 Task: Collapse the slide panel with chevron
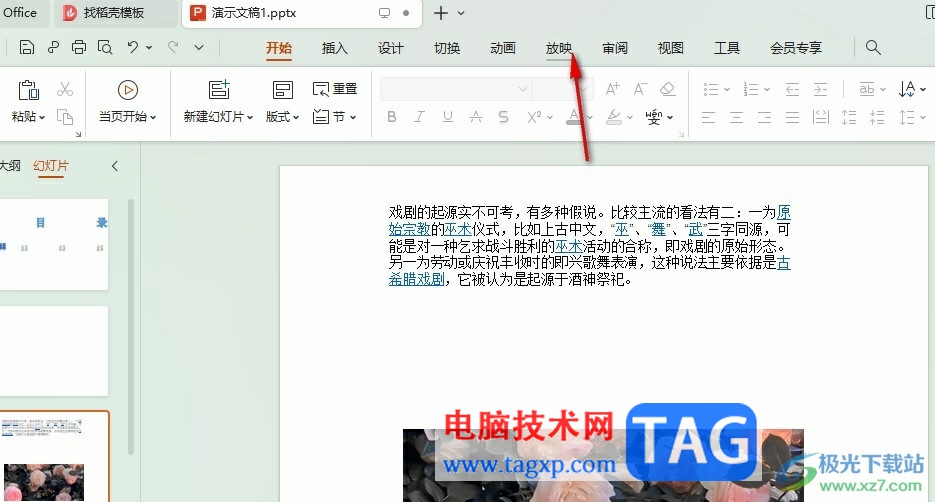click(x=115, y=166)
